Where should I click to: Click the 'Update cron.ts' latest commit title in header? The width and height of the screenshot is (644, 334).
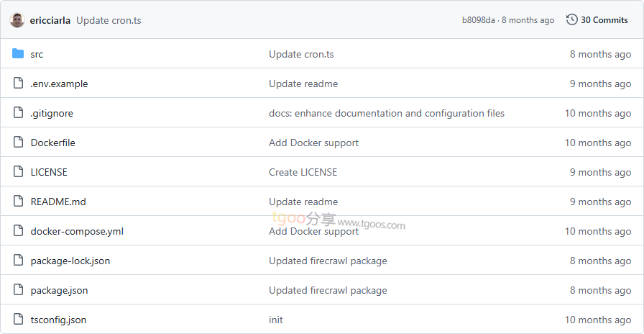point(109,20)
